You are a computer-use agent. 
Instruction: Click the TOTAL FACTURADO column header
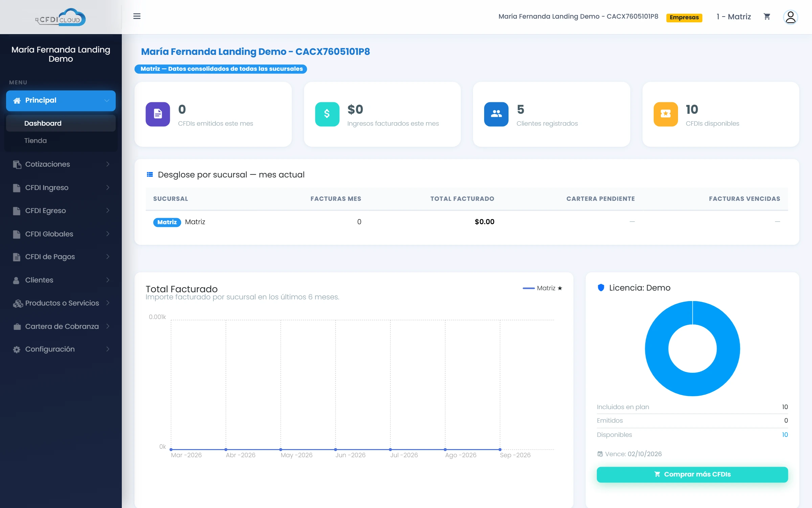[462, 199]
